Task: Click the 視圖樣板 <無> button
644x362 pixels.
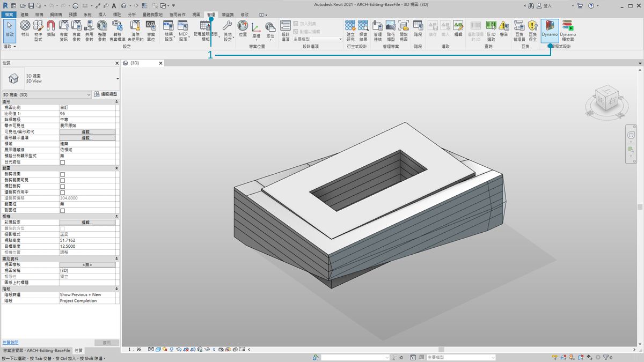Action: coord(87,264)
